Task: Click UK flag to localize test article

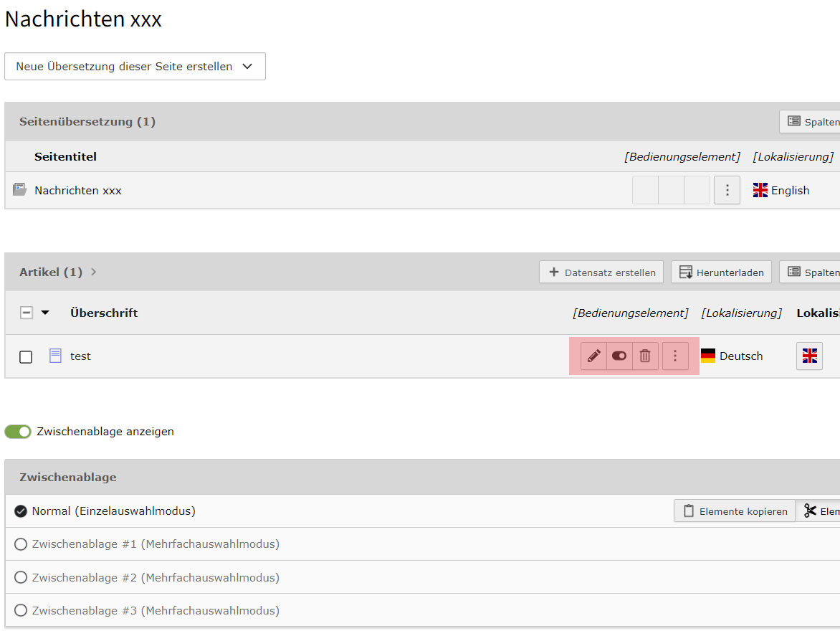Action: point(809,356)
